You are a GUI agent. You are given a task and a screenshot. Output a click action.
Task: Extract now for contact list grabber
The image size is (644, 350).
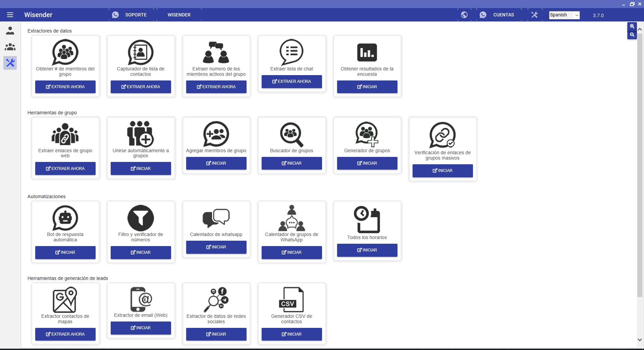pyautogui.click(x=141, y=87)
